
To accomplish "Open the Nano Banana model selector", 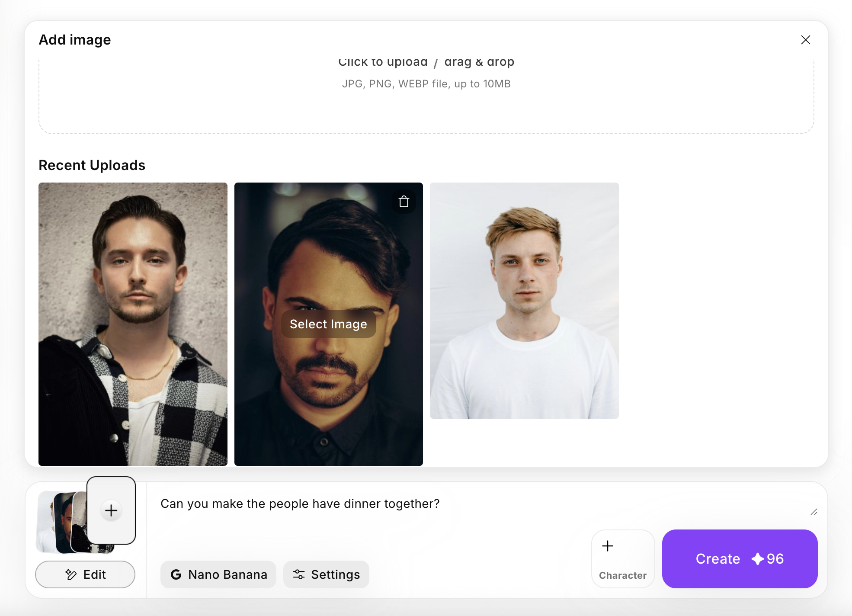I will coord(218,574).
